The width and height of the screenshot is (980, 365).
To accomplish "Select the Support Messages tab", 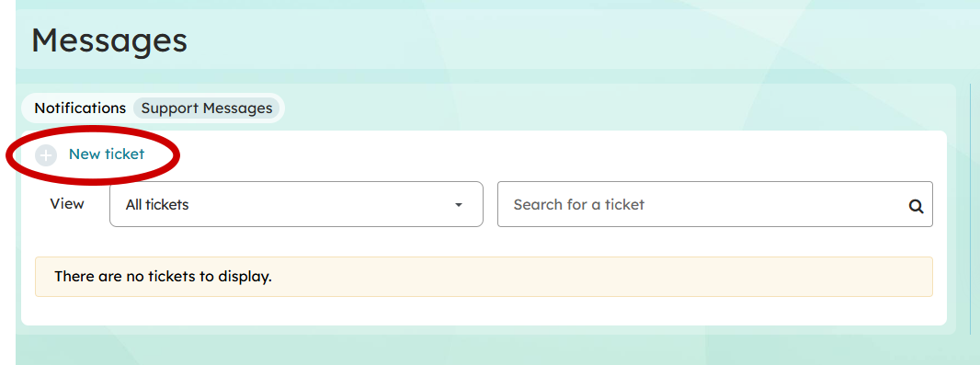I will click(207, 108).
